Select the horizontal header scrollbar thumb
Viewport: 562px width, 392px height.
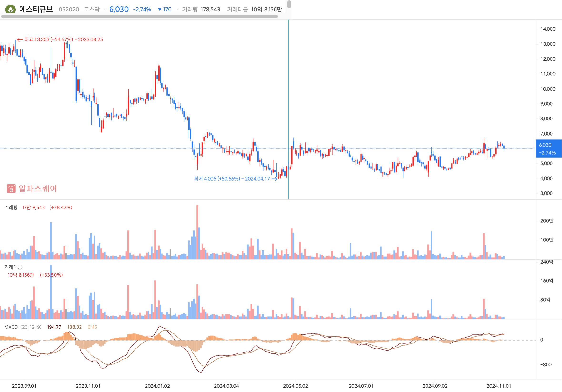[x=140, y=16]
